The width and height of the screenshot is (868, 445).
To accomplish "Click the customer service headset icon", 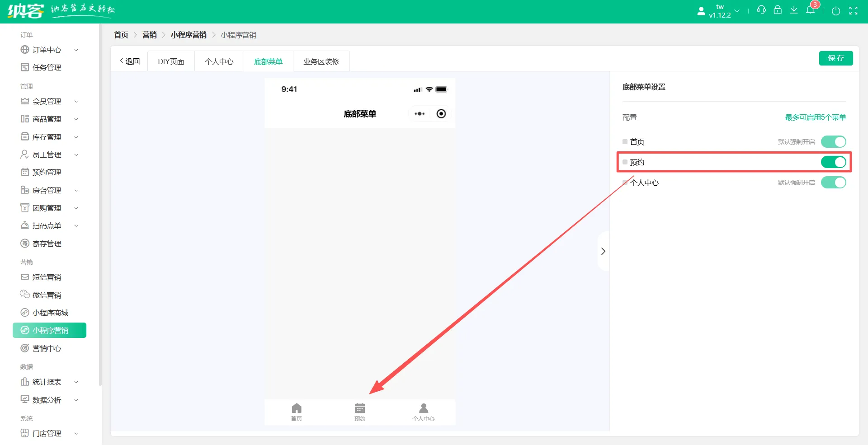I will [x=761, y=10].
